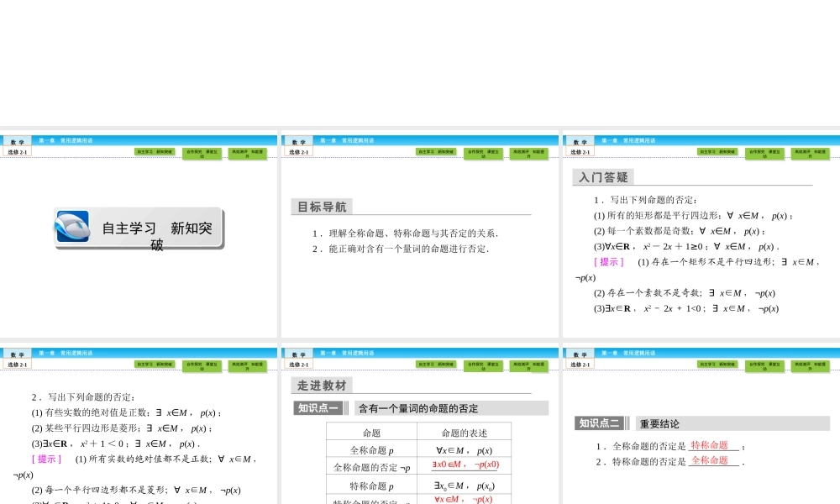The image size is (840, 504).
Task: Select the 自主学习 新知突破 green button on top-left slide
Action: (153, 152)
